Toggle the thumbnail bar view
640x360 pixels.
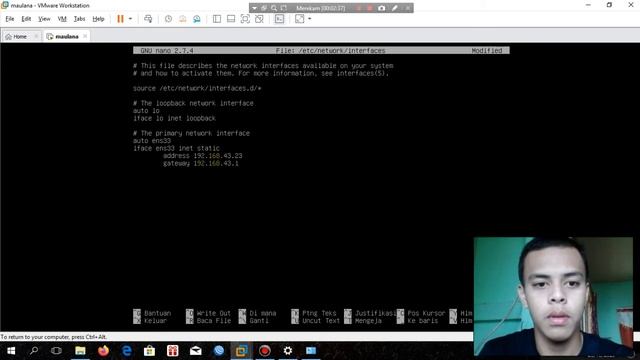click(231, 19)
